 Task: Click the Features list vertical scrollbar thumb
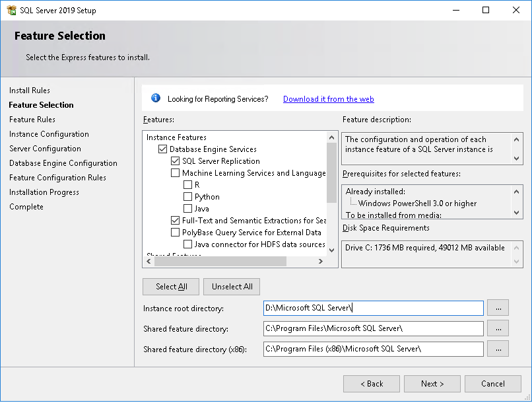(331, 172)
